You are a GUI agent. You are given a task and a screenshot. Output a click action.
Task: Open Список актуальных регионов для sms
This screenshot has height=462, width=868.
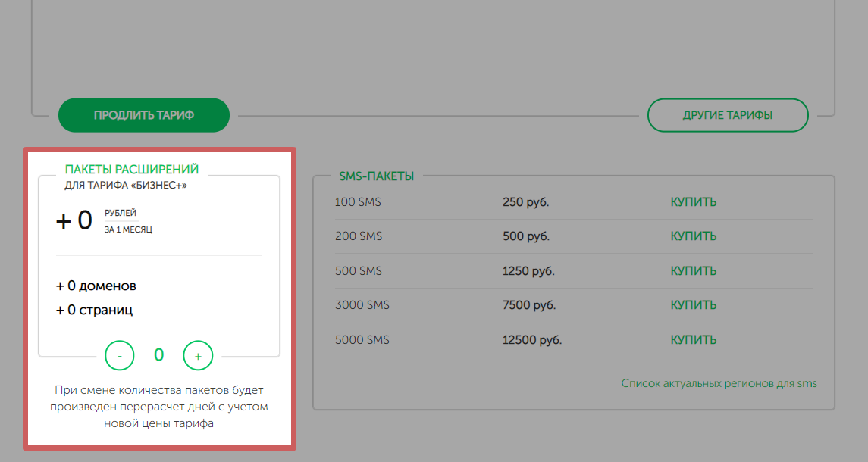tap(719, 383)
